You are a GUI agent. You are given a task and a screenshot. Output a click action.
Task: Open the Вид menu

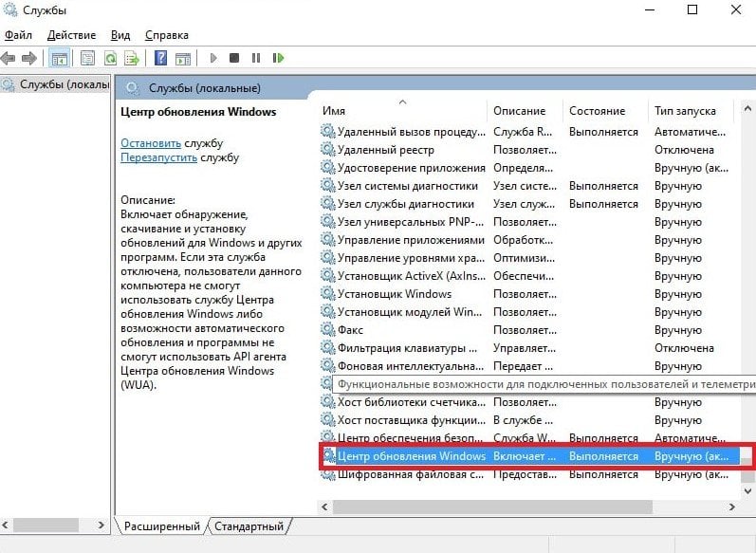(120, 35)
